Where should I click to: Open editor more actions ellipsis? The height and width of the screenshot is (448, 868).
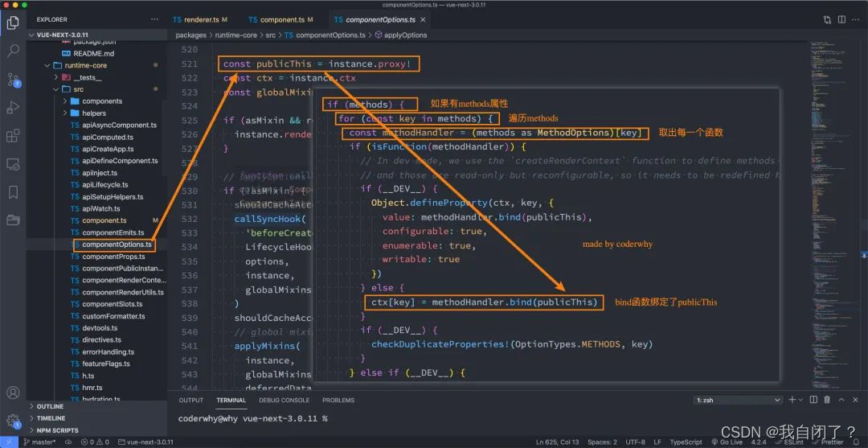(x=857, y=19)
